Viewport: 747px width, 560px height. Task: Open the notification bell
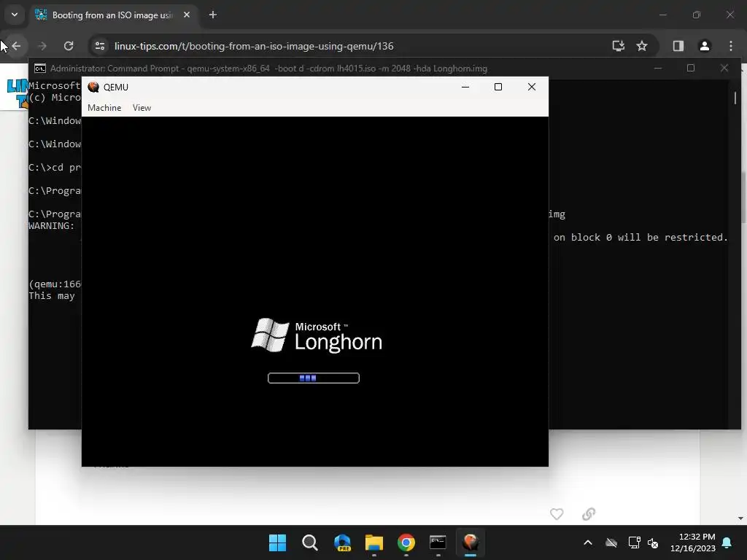click(x=727, y=542)
